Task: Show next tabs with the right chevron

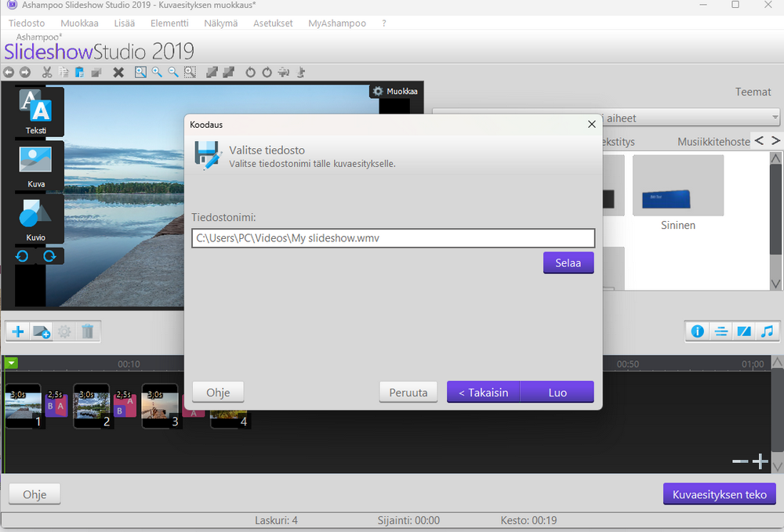Action: click(775, 141)
